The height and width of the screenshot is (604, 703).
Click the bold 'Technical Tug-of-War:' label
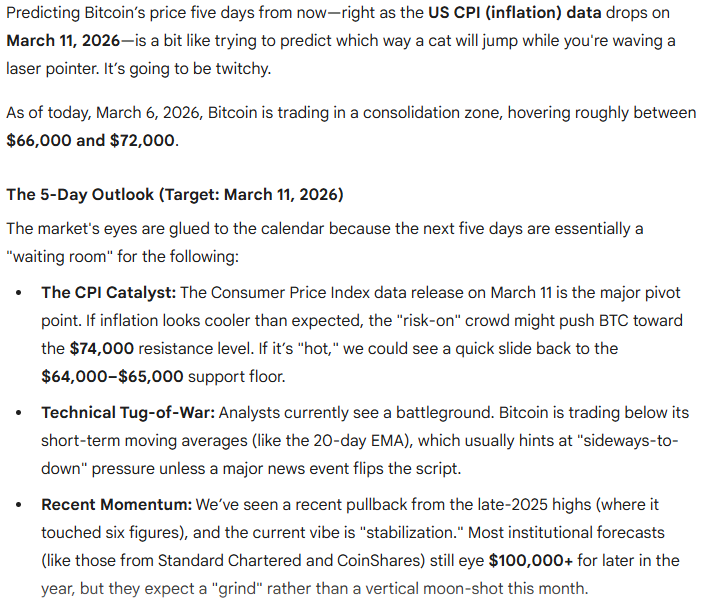128,413
